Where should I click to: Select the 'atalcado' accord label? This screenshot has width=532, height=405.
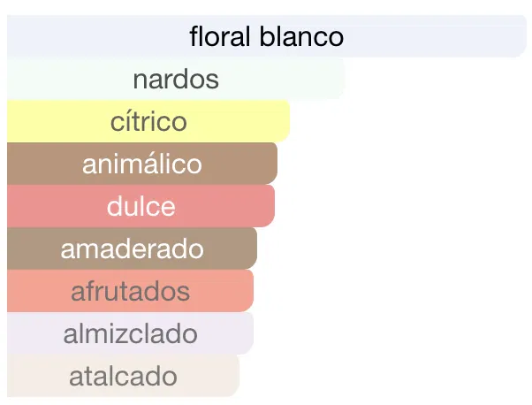[123, 376]
